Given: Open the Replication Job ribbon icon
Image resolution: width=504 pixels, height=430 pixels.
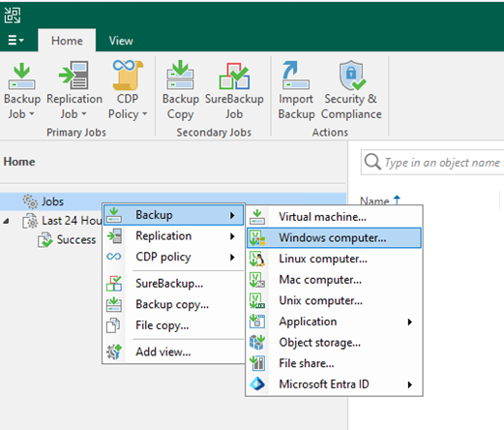Looking at the screenshot, I should click(x=74, y=75).
